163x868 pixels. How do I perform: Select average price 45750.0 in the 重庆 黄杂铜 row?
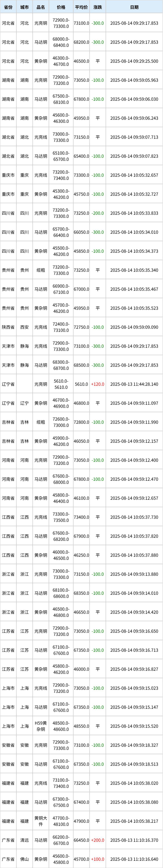[x=81, y=194]
